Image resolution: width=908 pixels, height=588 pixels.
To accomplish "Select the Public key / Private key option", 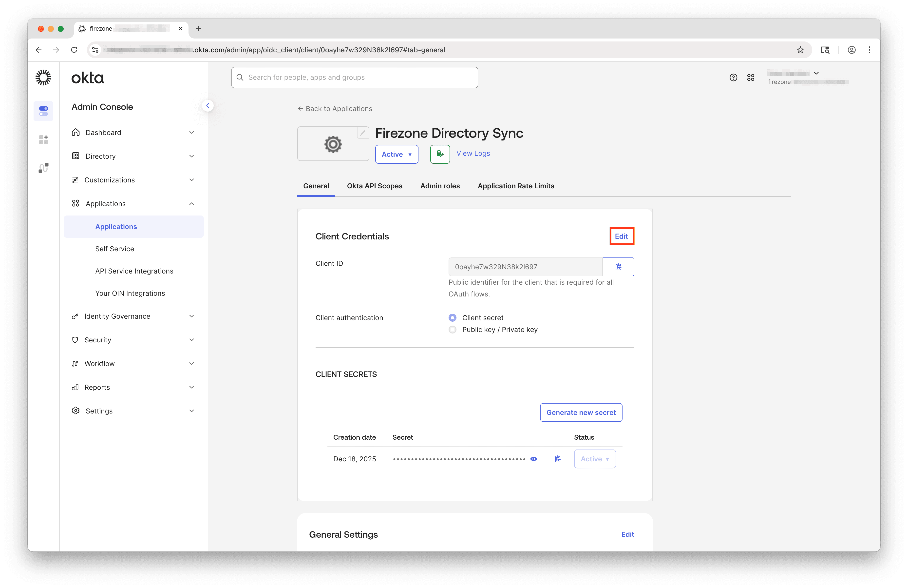I will point(453,330).
